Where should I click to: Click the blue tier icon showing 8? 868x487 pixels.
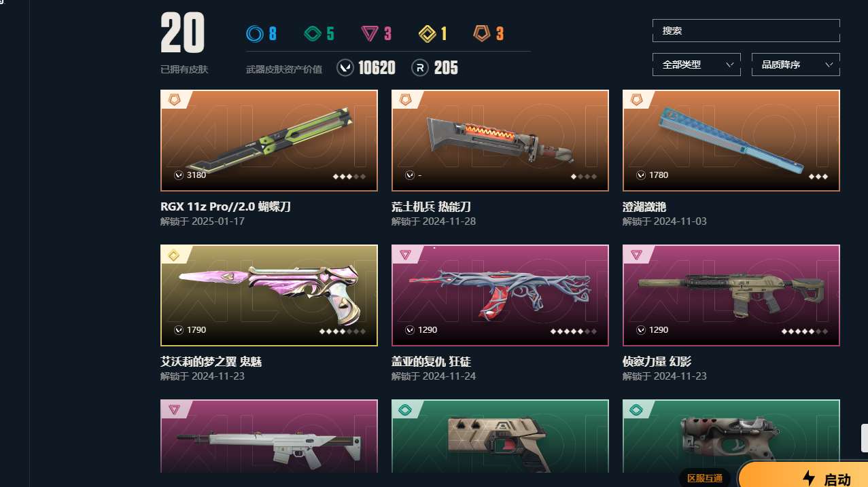255,33
